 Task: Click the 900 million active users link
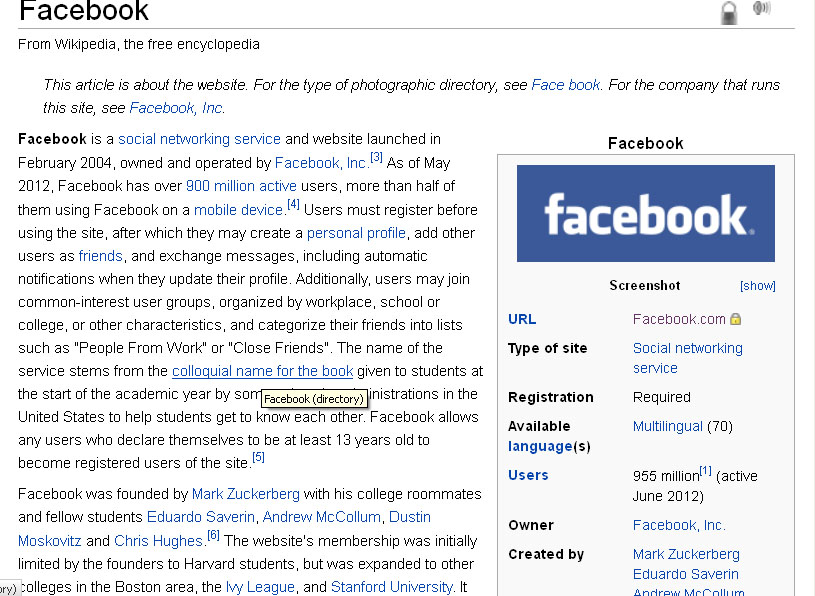(x=240, y=186)
